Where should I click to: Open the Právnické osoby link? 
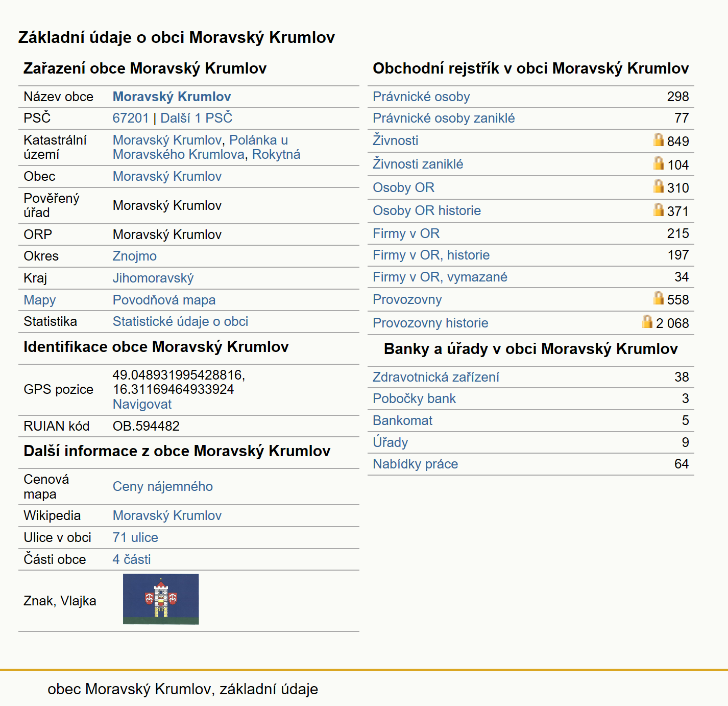coord(421,97)
